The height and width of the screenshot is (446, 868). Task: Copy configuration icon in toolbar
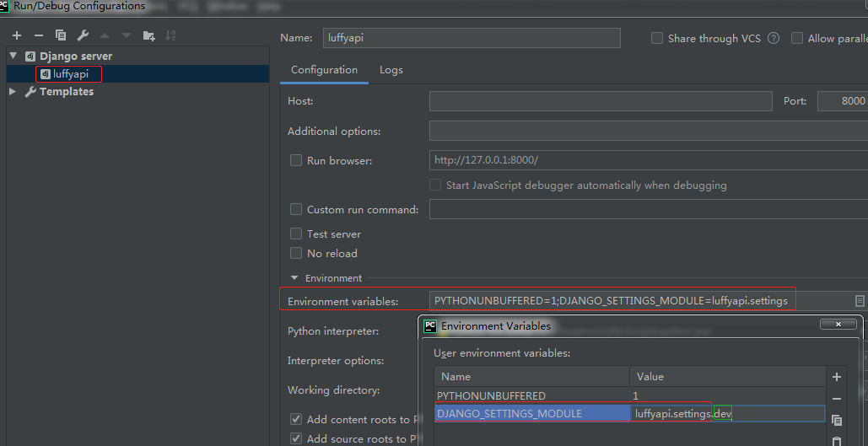pos(61,35)
